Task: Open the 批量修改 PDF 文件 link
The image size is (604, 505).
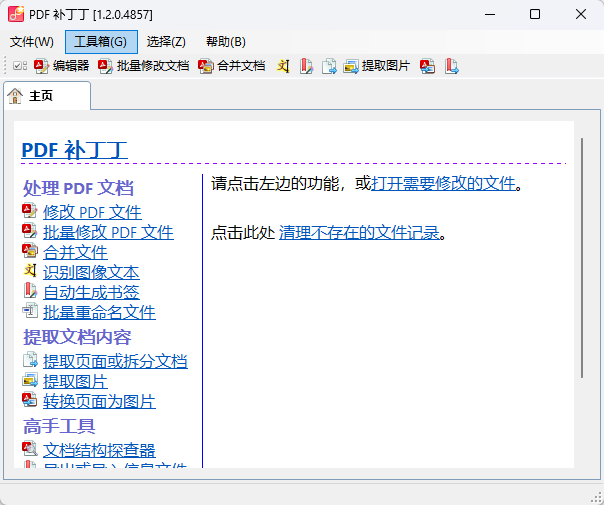Action: tap(108, 232)
